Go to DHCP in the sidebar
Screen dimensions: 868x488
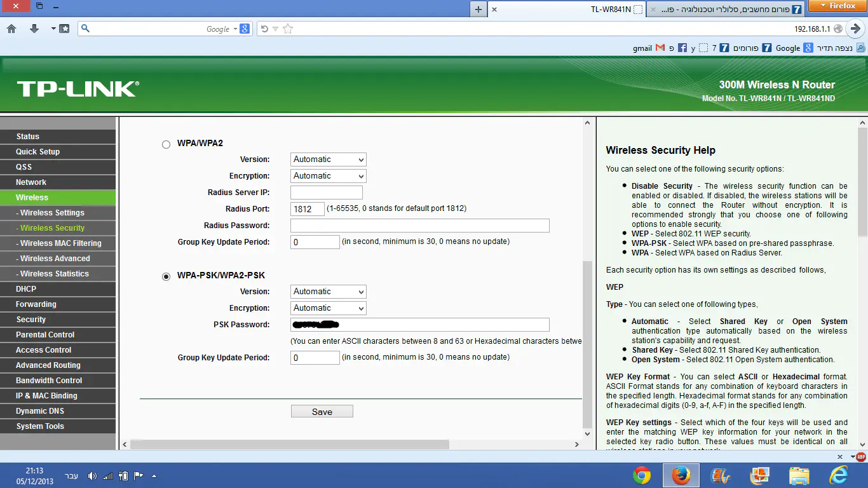(26, 289)
